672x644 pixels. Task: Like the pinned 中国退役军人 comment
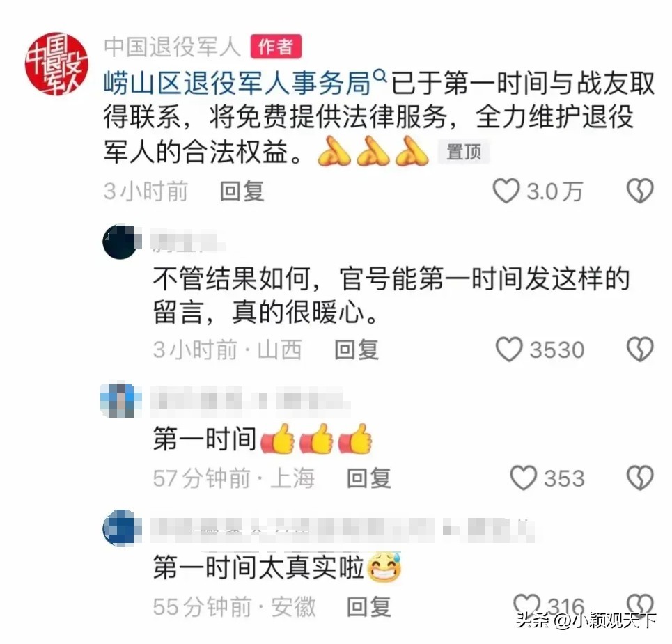pos(506,191)
